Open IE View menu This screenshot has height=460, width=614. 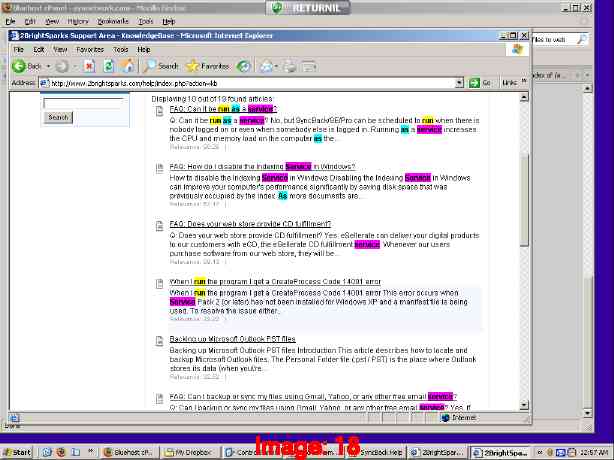click(60, 50)
